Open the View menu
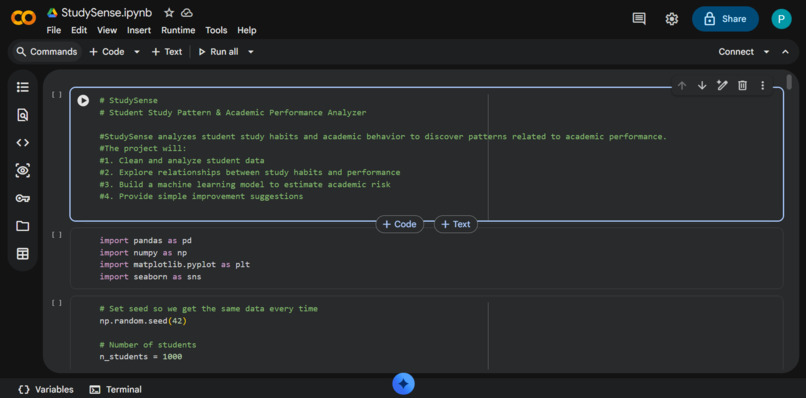This screenshot has width=806, height=398. click(x=107, y=30)
